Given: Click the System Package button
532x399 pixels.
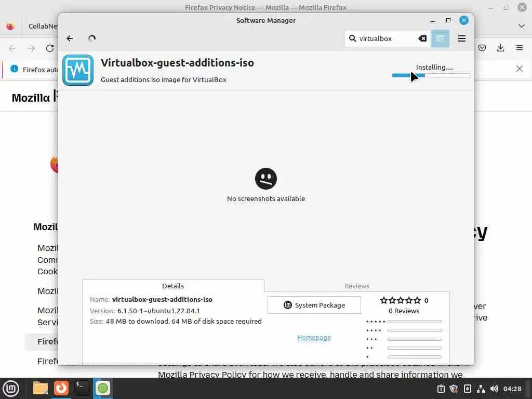Looking at the screenshot, I should point(314,305).
